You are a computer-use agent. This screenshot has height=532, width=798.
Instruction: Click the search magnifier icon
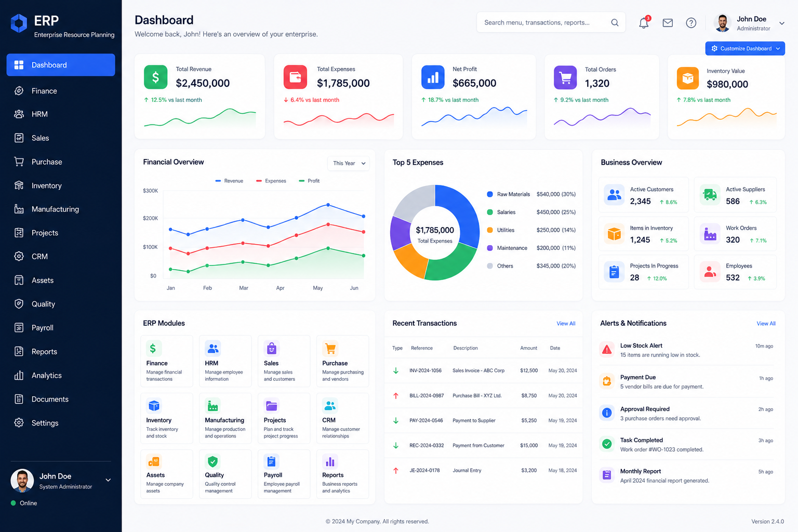[x=615, y=22]
